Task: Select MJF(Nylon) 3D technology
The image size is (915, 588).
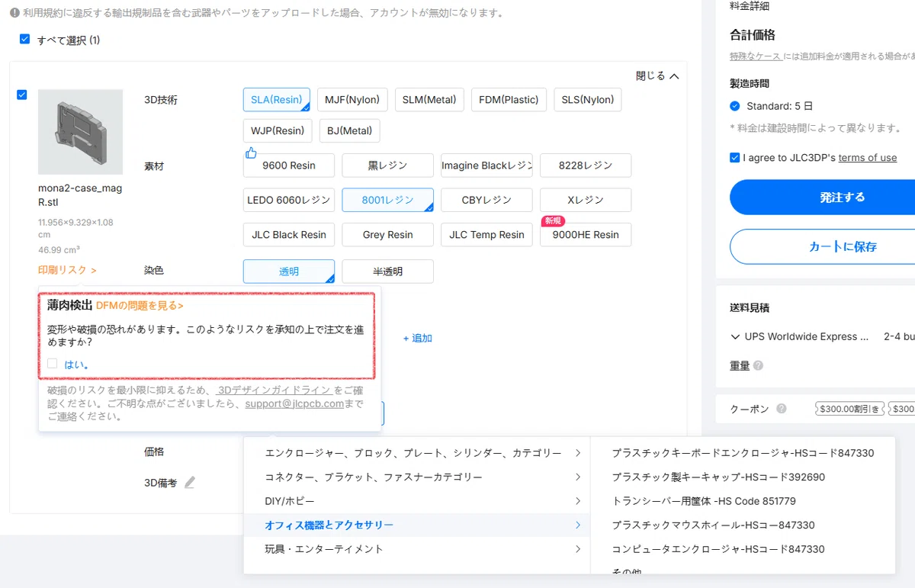Action: (x=352, y=100)
